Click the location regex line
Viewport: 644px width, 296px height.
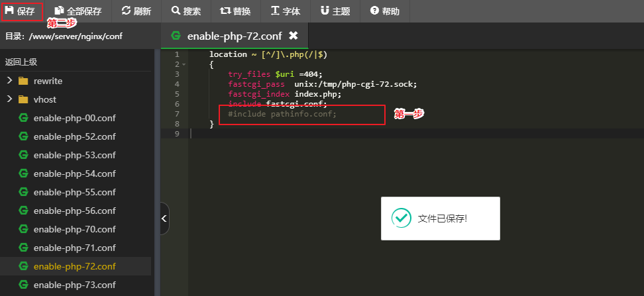(268, 54)
